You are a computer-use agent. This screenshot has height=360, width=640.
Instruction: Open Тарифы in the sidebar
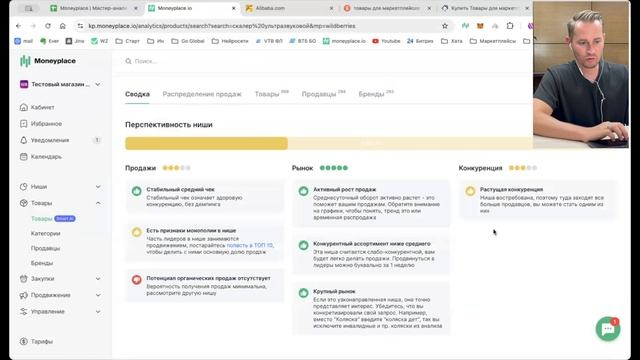pyautogui.click(x=42, y=342)
